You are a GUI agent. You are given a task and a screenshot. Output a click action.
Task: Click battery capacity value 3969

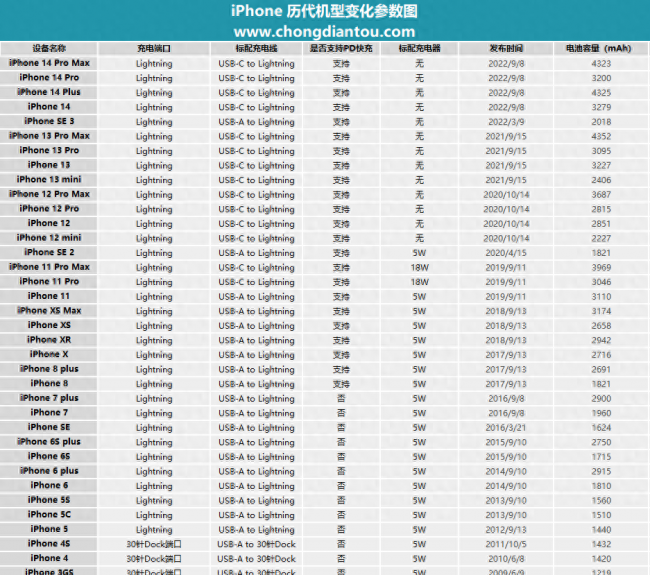[x=601, y=267]
